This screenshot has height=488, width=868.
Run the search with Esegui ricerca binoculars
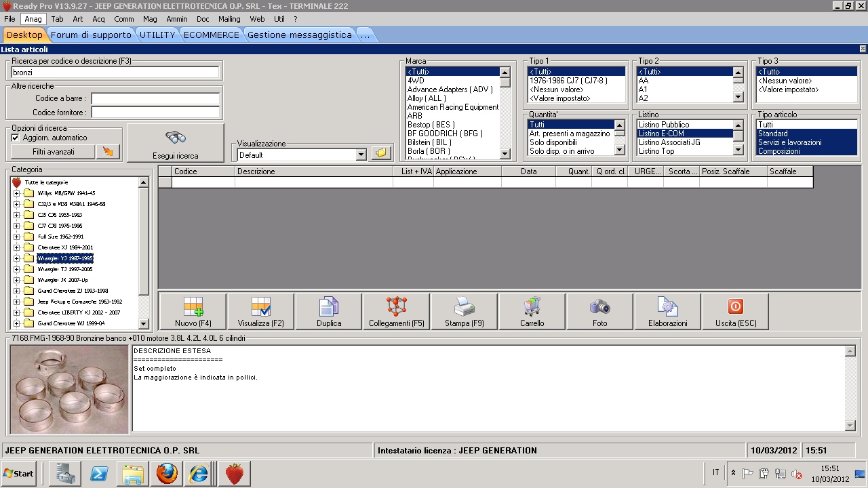[x=176, y=143]
